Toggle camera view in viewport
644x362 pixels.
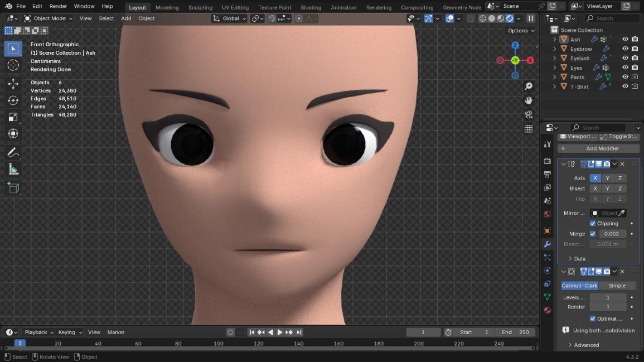529,114
